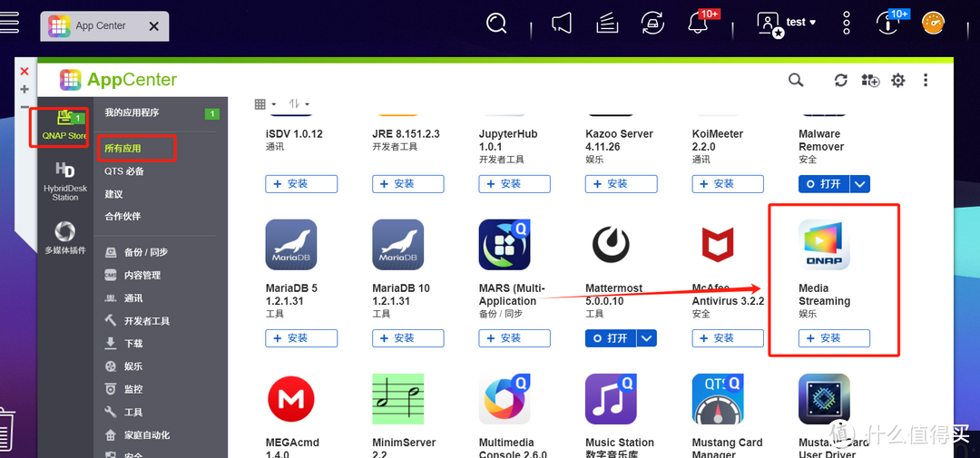Open the MariaDB 5 app icon
Screen dimensions: 980x458
coord(291,244)
